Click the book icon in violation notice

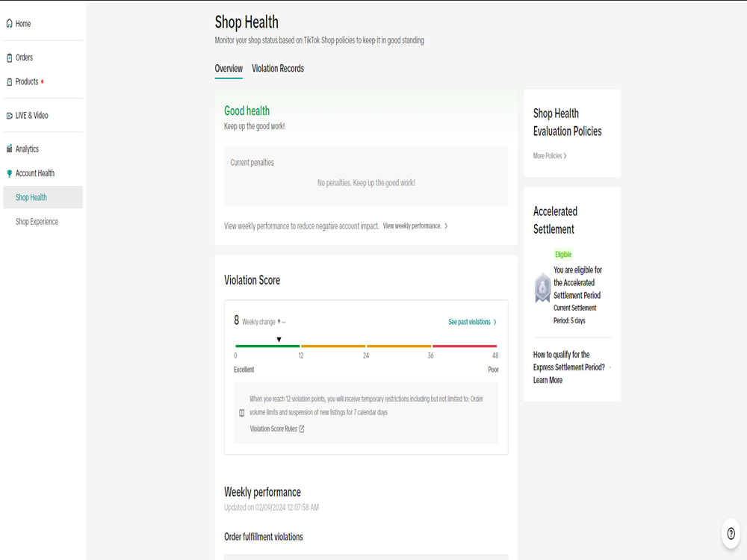241,412
